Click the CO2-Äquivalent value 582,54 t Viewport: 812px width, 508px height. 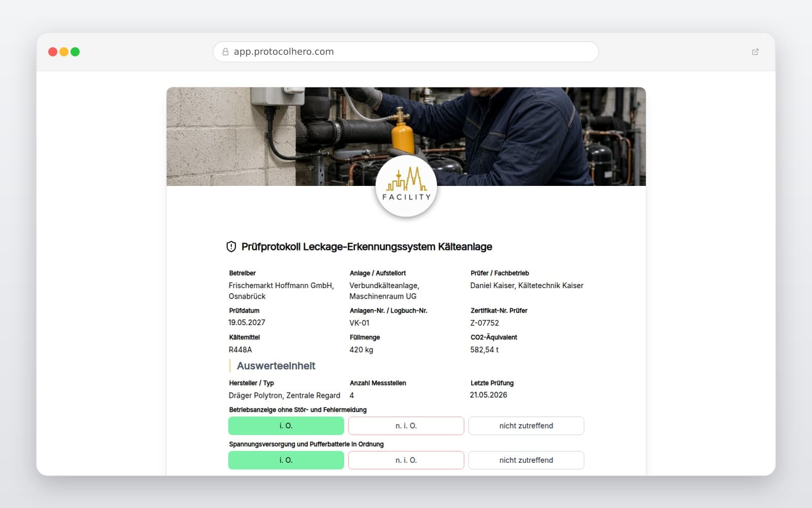(x=484, y=350)
